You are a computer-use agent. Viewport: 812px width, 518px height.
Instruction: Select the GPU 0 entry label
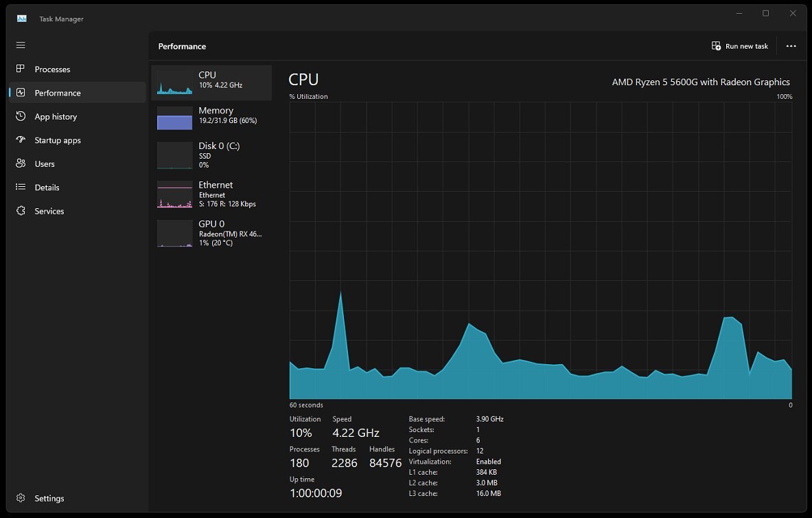point(211,224)
